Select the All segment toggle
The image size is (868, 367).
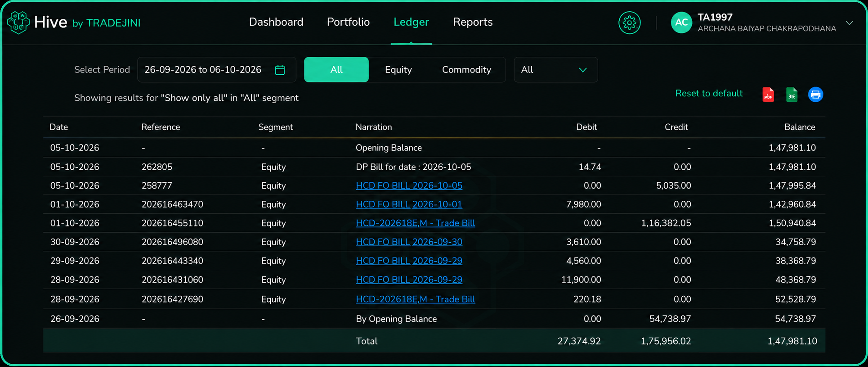click(336, 70)
